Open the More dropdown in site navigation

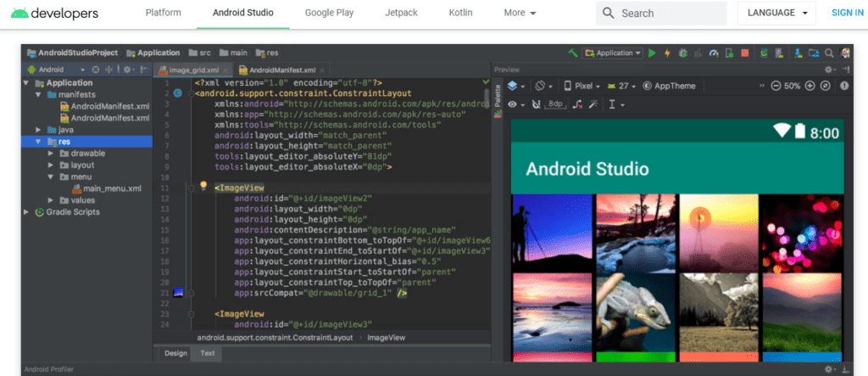[520, 13]
